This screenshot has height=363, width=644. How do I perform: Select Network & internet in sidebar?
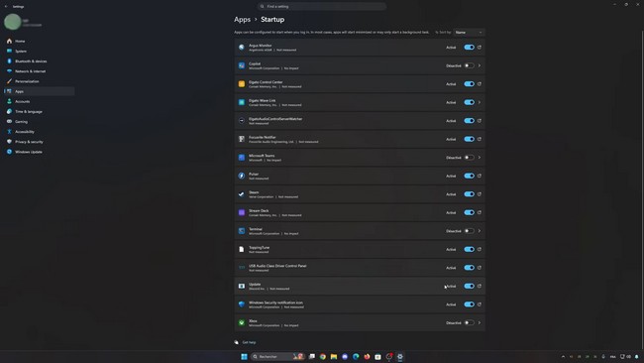click(39, 71)
